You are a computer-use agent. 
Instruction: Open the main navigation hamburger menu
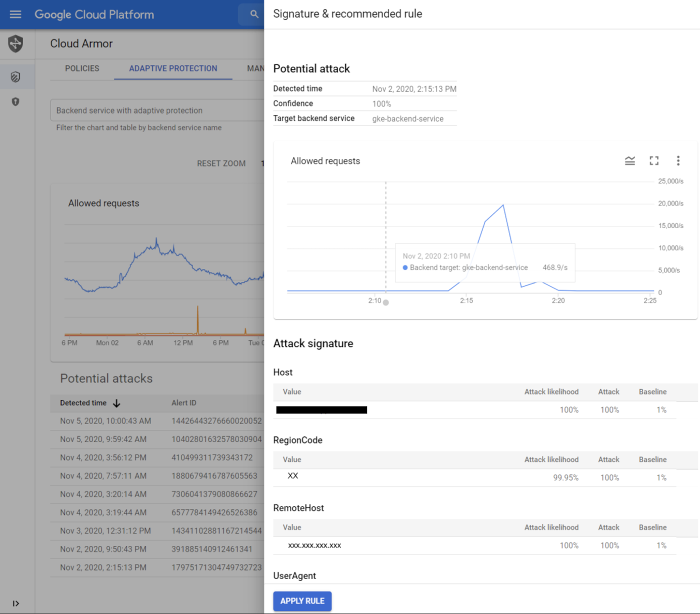[15, 14]
